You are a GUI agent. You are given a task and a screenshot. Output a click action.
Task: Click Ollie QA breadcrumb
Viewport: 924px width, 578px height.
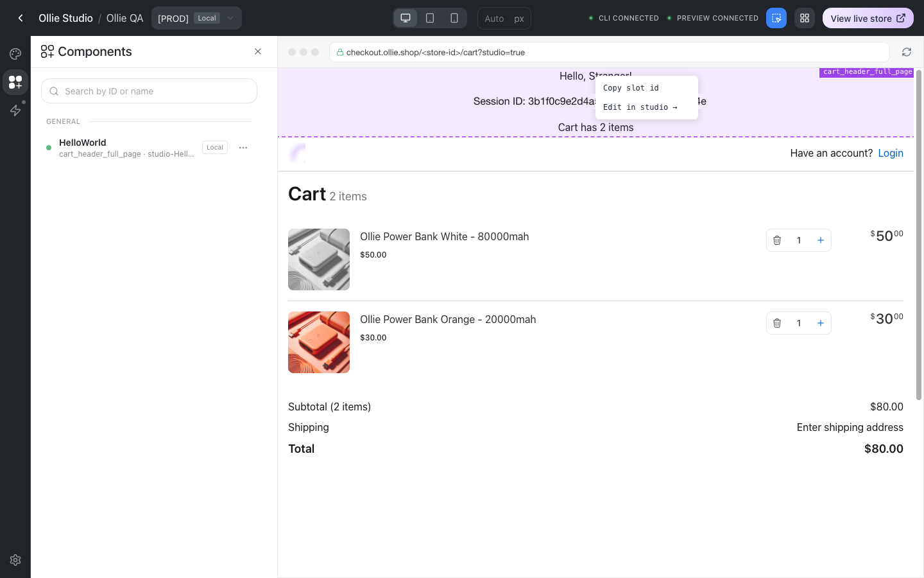(124, 18)
